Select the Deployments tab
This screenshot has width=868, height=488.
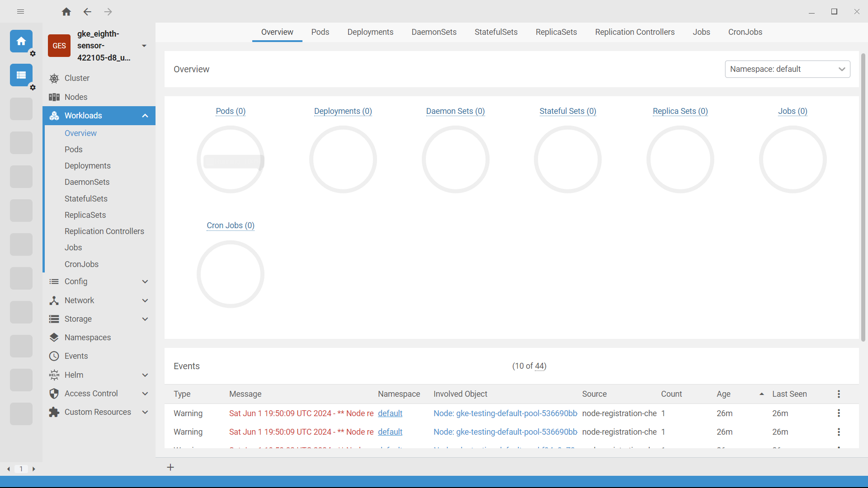(370, 32)
